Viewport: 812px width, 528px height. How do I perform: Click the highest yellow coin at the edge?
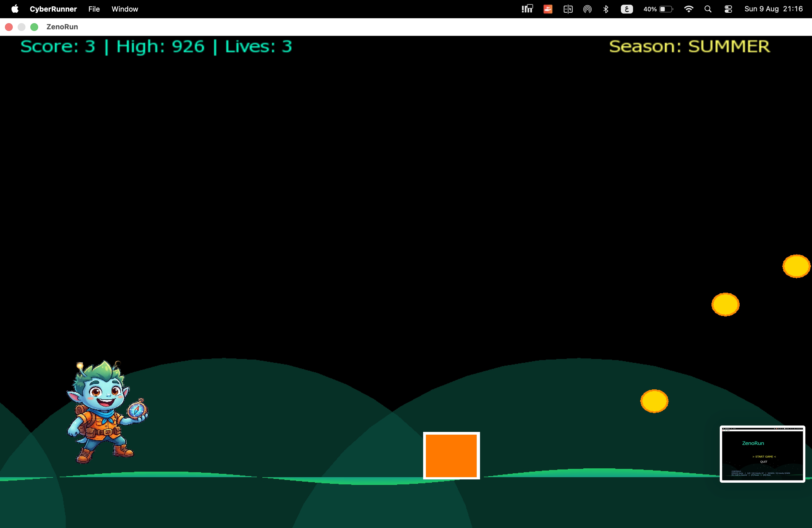pyautogui.click(x=796, y=266)
